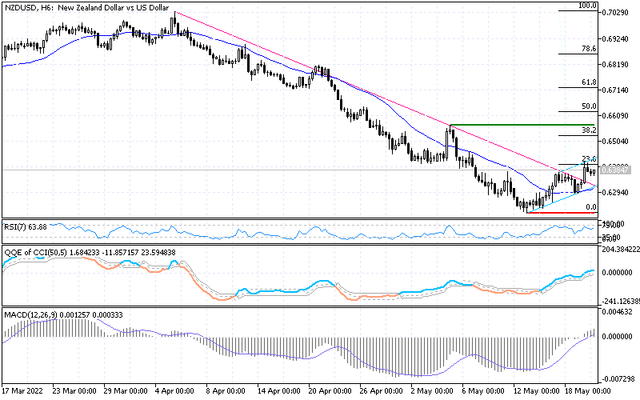Click the Fibonacci 61.8 level label
The height and width of the screenshot is (400, 640).
coord(589,82)
